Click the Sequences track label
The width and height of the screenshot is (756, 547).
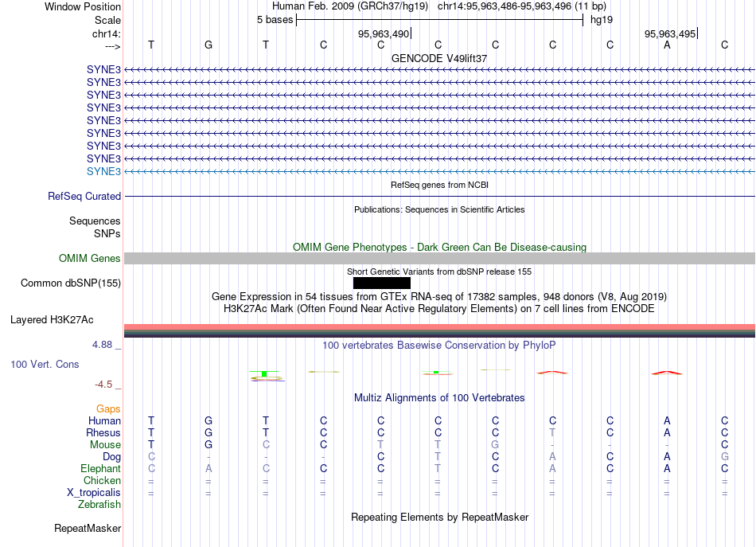[95, 221]
